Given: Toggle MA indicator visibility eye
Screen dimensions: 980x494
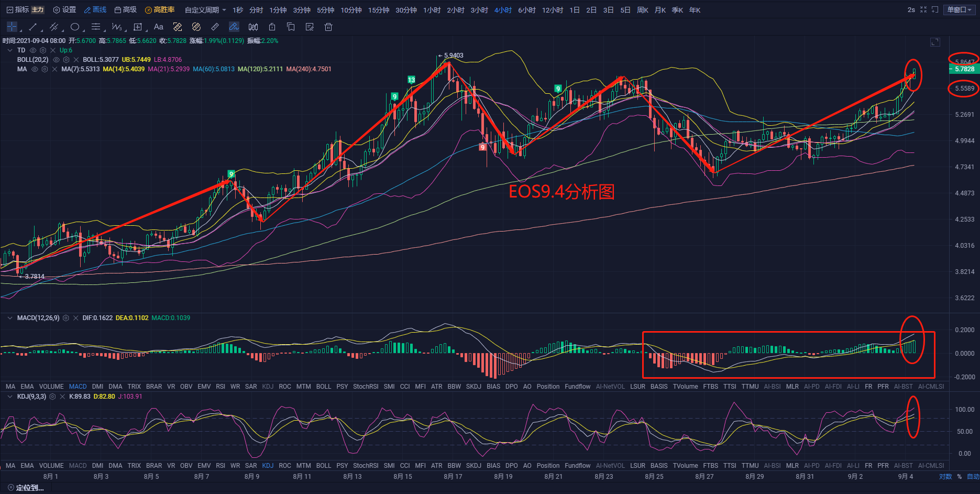Looking at the screenshot, I should [35, 69].
